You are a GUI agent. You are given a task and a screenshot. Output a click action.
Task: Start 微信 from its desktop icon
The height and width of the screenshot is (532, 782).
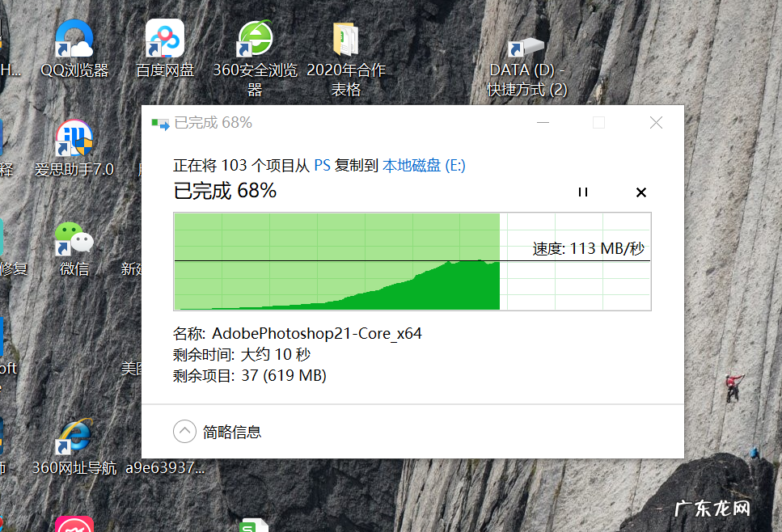(74, 239)
